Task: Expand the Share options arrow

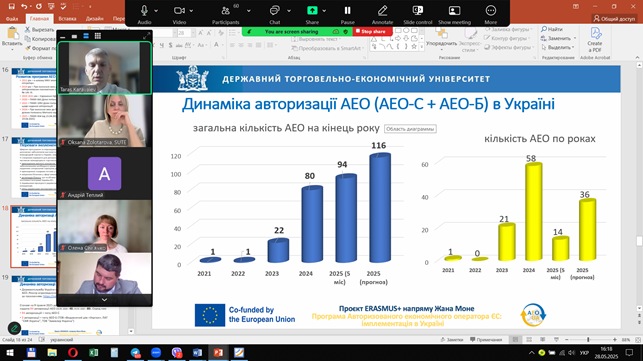Action: click(x=324, y=11)
